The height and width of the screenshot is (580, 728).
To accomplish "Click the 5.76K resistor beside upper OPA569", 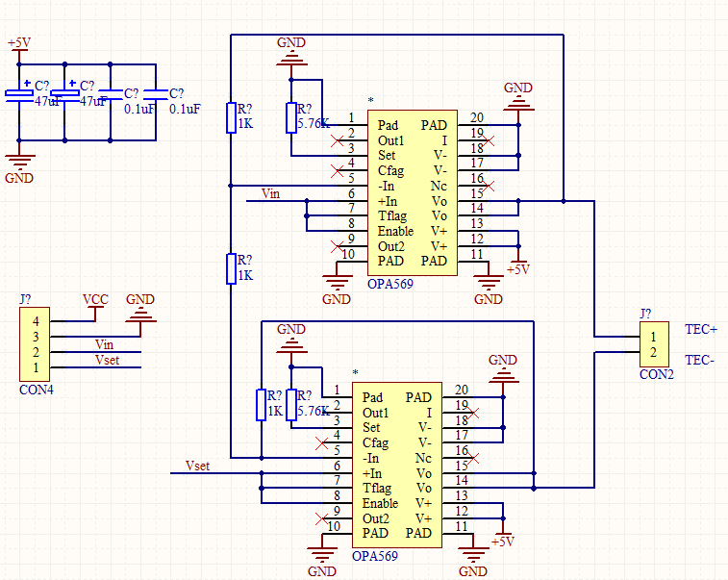I will 291,117.
